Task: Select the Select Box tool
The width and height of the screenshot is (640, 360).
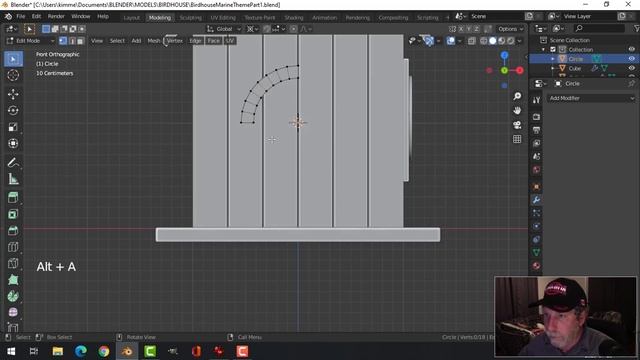Action: click(x=13, y=59)
